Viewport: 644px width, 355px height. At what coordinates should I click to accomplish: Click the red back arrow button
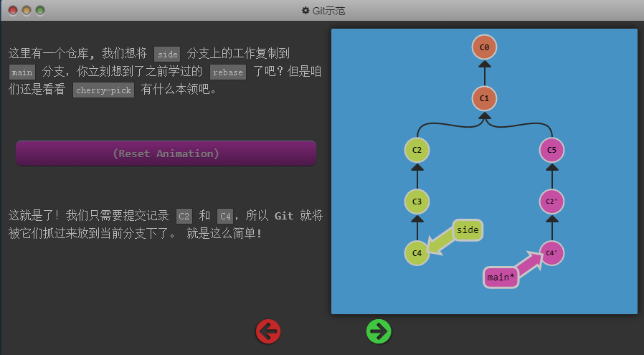pyautogui.click(x=268, y=331)
